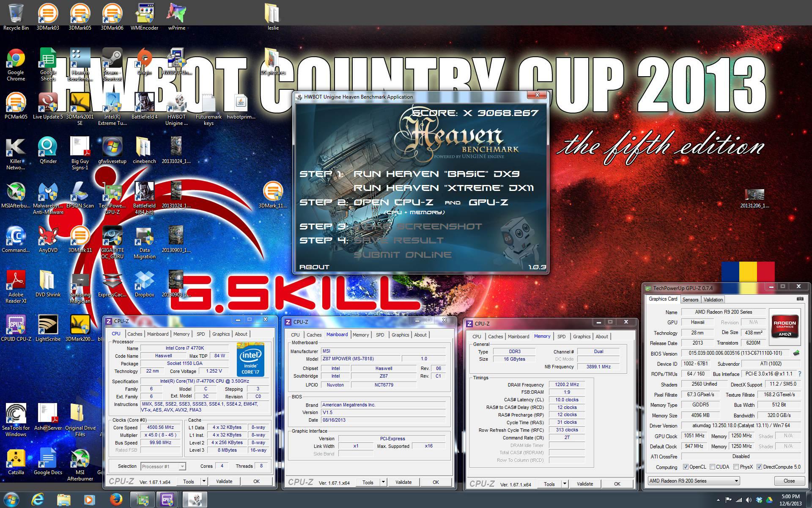The width and height of the screenshot is (812, 508).
Task: Click the Core Speed value 4500.56 MHz
Action: tap(160, 428)
